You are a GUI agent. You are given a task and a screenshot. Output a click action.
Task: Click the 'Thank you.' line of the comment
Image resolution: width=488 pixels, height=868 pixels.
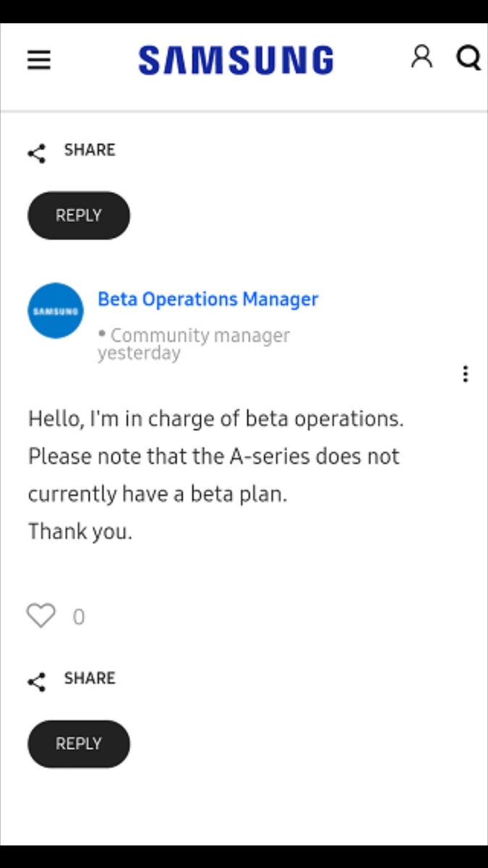tap(80, 532)
